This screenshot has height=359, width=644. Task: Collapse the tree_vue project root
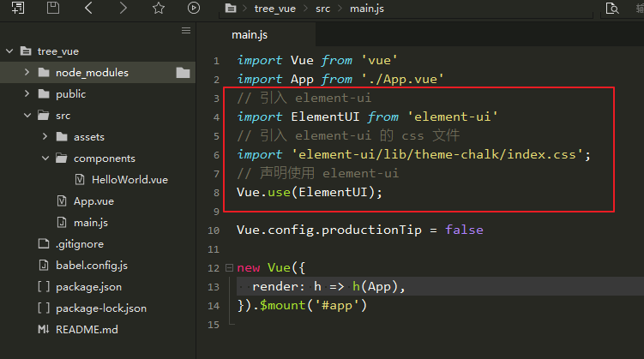9,51
